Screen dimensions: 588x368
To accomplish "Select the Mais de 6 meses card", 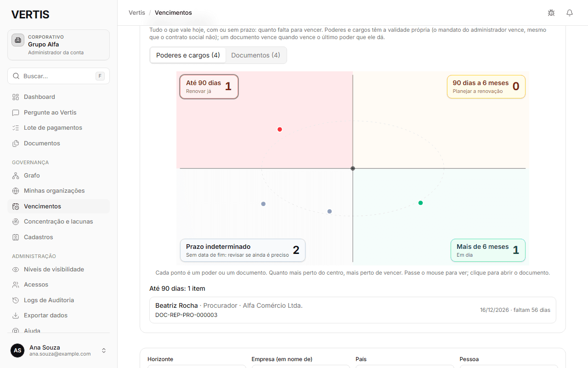I will pyautogui.click(x=488, y=250).
